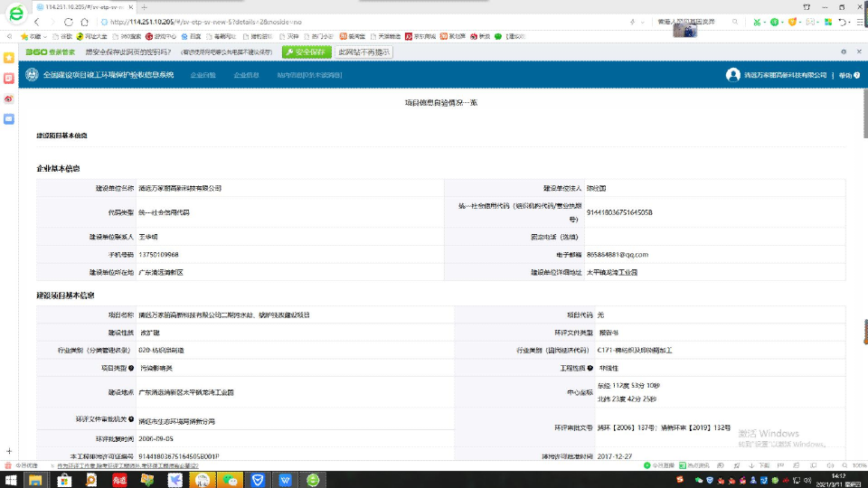Image resolution: width=868 pixels, height=488 pixels.
Task: Dismiss the password save prompt bar
Action: click(857, 52)
